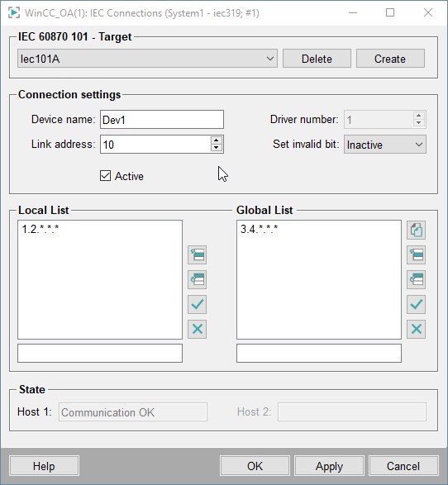Remove Local List entry with X icon
The width and height of the screenshot is (448, 485).
pos(197,329)
